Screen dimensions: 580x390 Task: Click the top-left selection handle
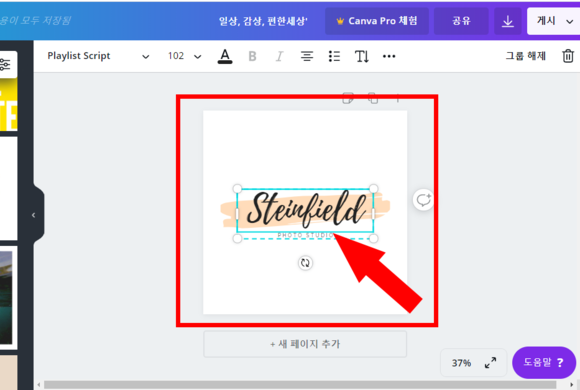pyautogui.click(x=237, y=189)
